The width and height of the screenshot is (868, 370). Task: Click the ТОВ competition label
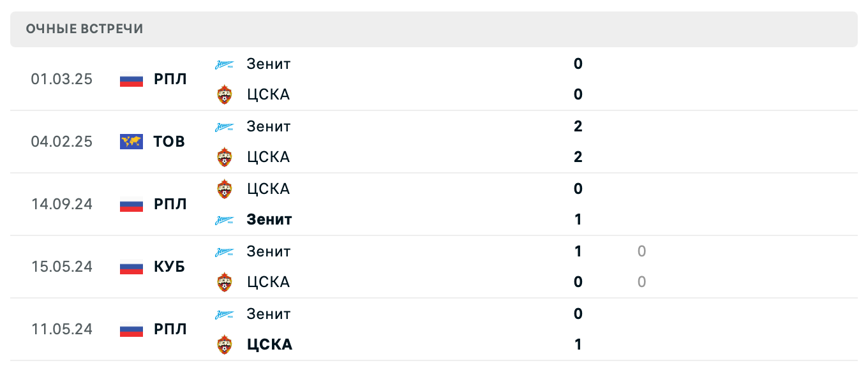coord(169,142)
